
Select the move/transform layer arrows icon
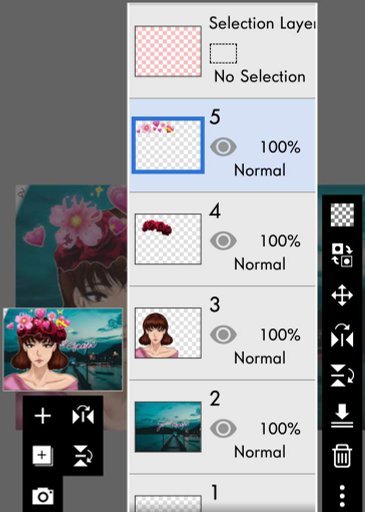pos(342,295)
